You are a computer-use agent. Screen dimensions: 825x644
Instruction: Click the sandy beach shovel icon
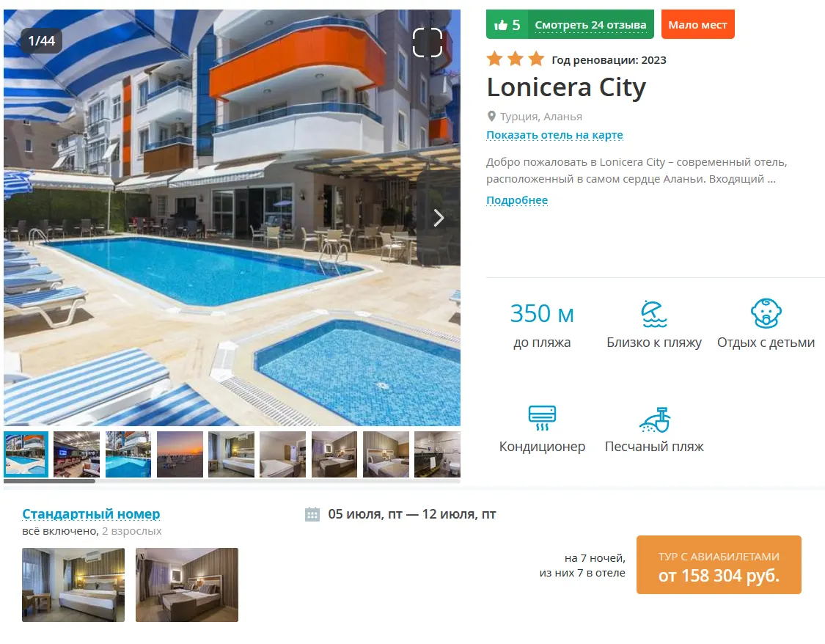coord(655,420)
